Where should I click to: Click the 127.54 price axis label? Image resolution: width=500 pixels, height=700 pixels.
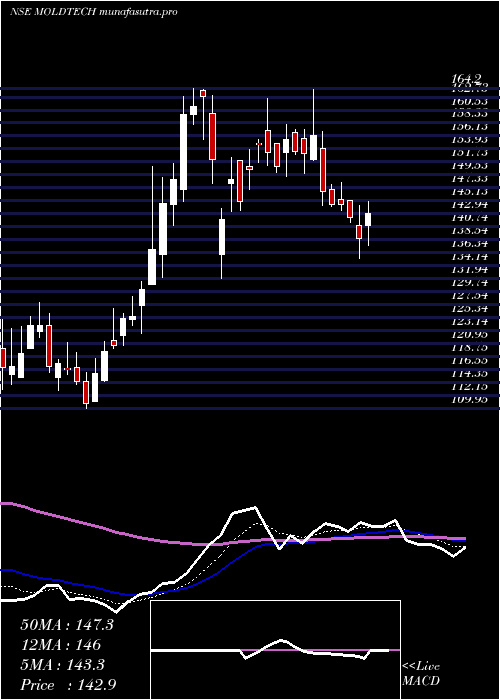[x=469, y=296]
